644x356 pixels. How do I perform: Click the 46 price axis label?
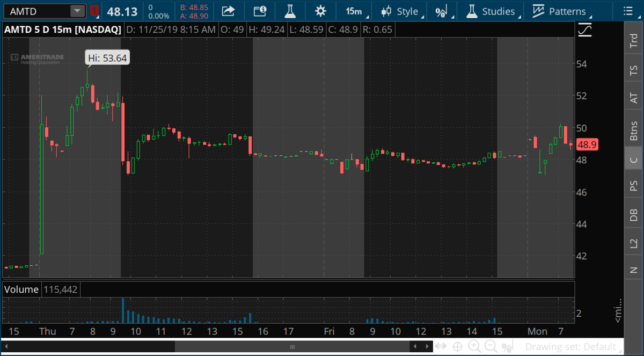coord(582,192)
